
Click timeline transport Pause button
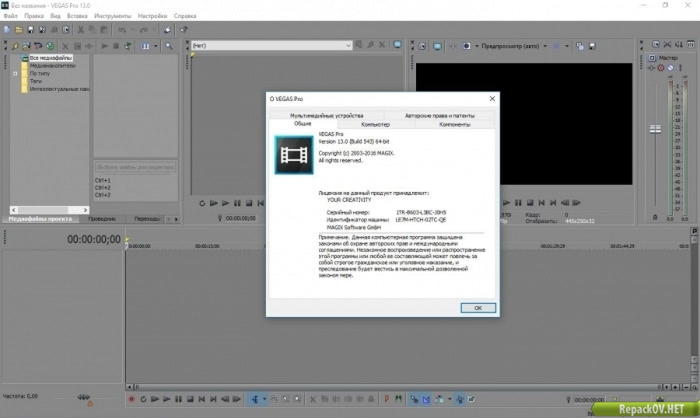pos(178,399)
